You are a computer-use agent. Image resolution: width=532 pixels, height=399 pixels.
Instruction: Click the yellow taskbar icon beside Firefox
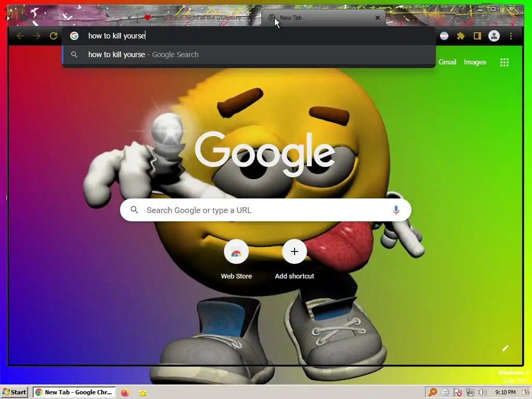point(143,393)
